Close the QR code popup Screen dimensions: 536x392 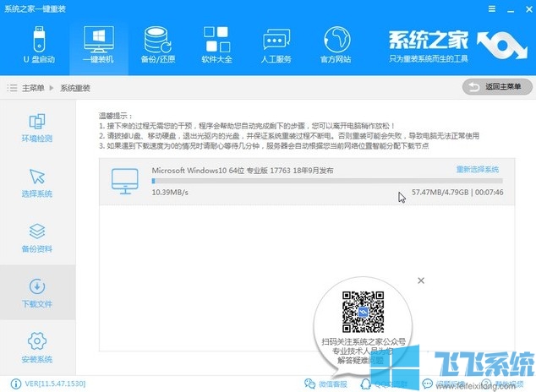[x=421, y=280]
